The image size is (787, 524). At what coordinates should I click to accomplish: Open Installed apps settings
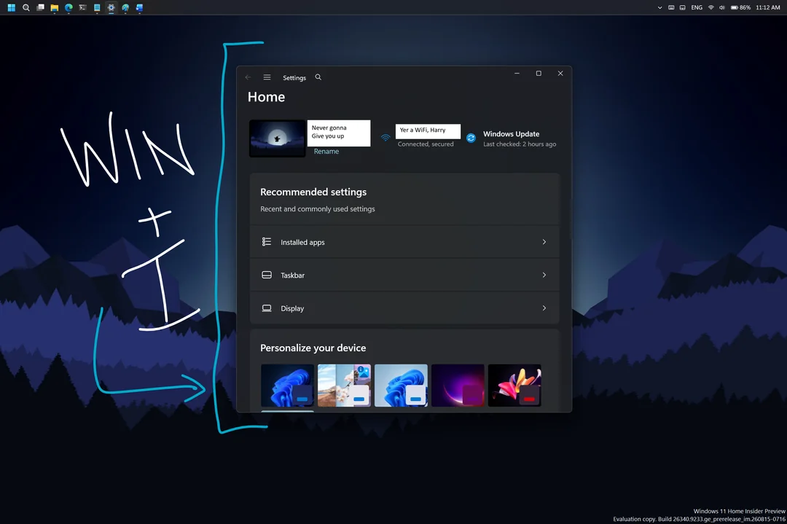405,242
